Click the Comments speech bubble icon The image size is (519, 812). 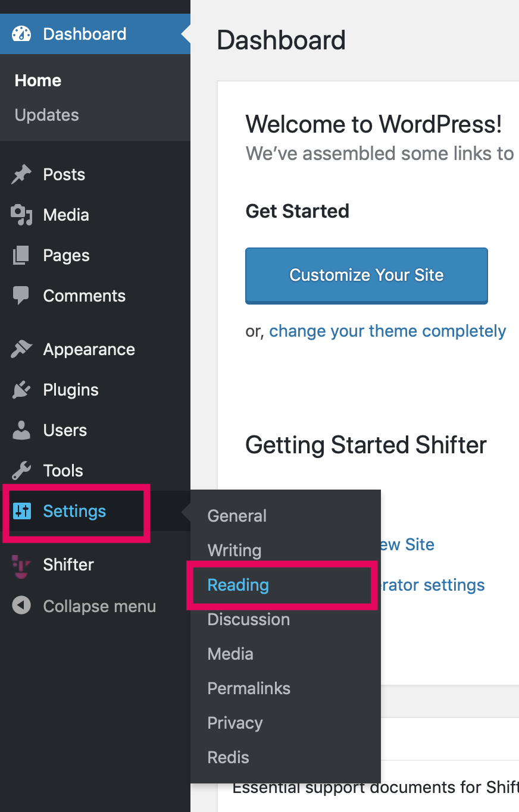tap(21, 296)
